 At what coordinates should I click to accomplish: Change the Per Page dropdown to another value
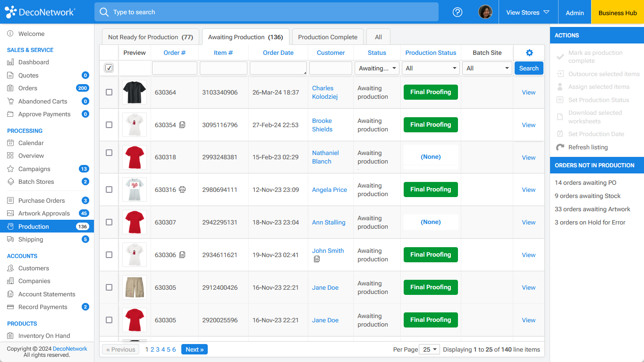(x=429, y=349)
